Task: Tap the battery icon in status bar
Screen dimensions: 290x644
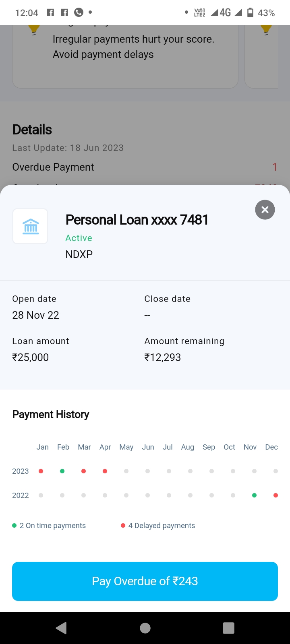Action: pos(250,13)
